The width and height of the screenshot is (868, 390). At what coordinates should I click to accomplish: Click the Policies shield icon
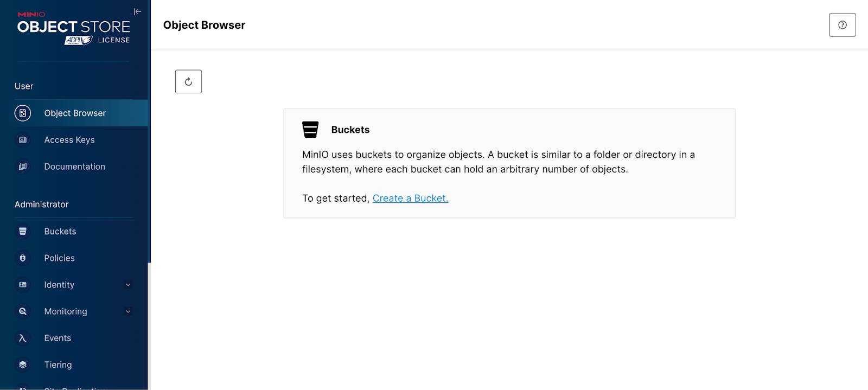(x=23, y=258)
